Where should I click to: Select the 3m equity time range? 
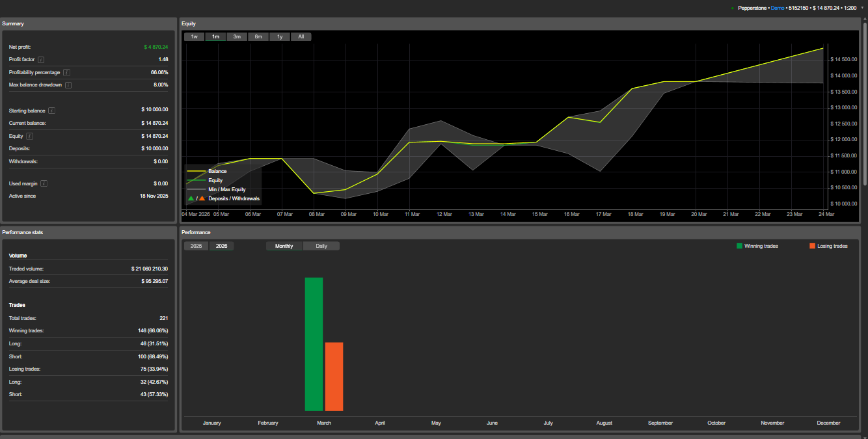click(x=237, y=37)
